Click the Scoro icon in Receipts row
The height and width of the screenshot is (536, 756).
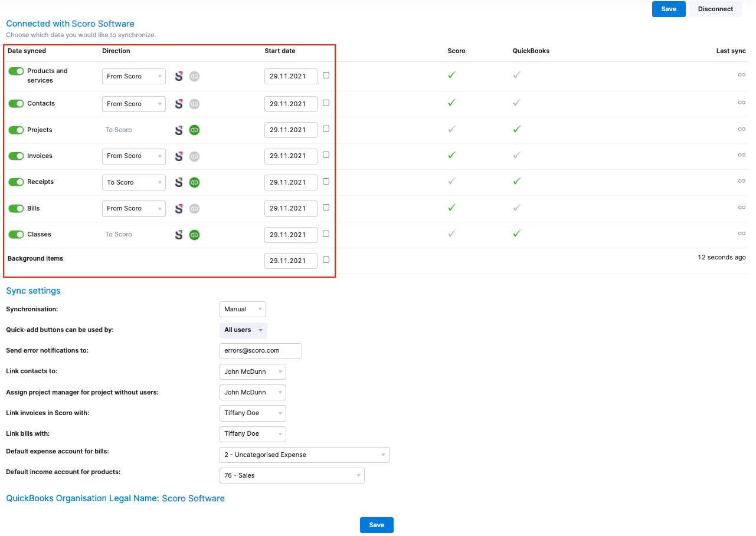[179, 182]
